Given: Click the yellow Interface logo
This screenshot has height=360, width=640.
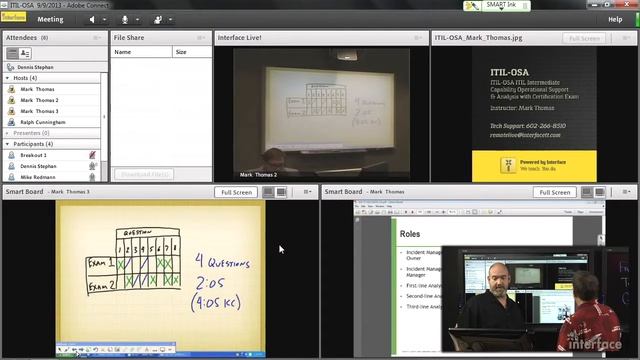Looking at the screenshot, I should point(14,17).
